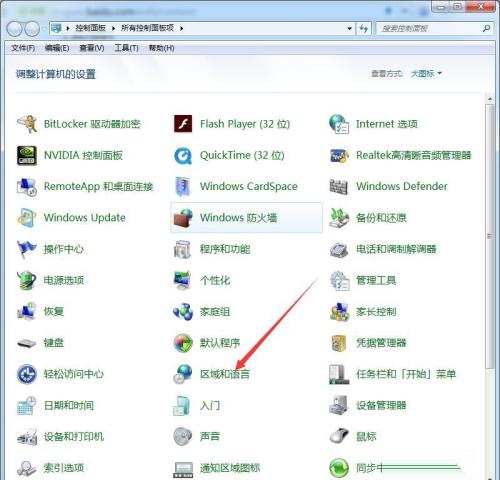Expand the 大图标 view mode dropdown
Image resolution: width=500 pixels, height=480 pixels.
pyautogui.click(x=426, y=74)
